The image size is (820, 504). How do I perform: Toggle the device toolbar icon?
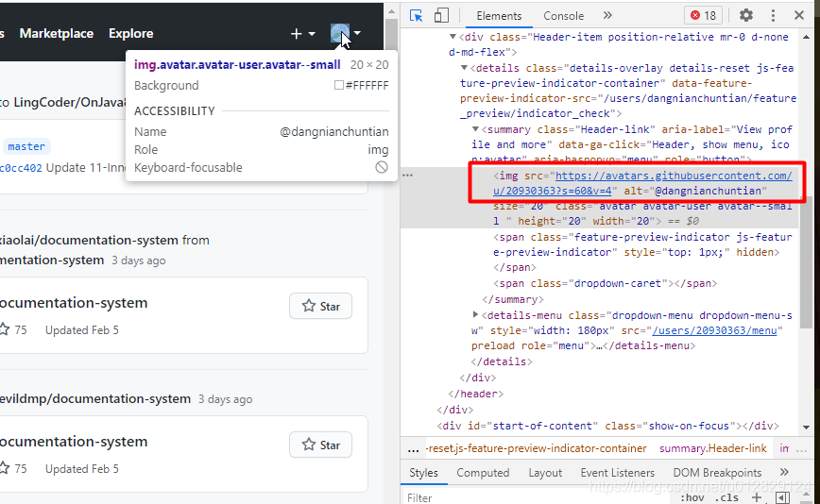[x=441, y=16]
